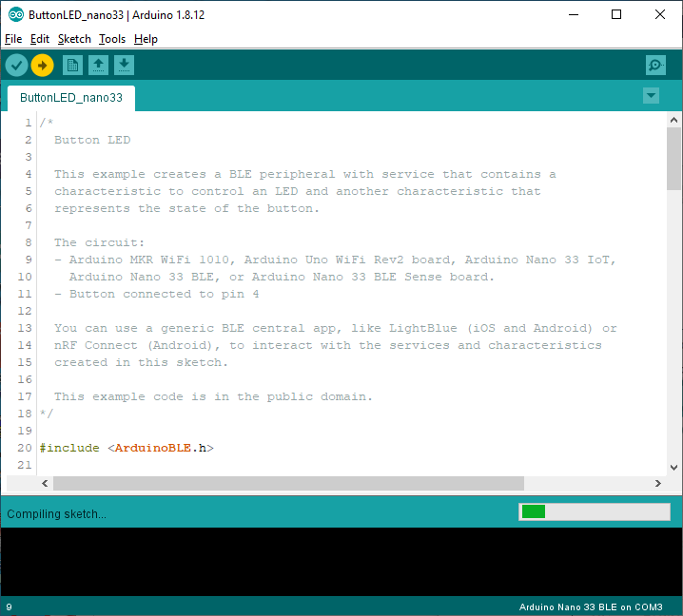Click line number 21 in gutter
Image resolution: width=683 pixels, height=616 pixels.
coord(25,465)
